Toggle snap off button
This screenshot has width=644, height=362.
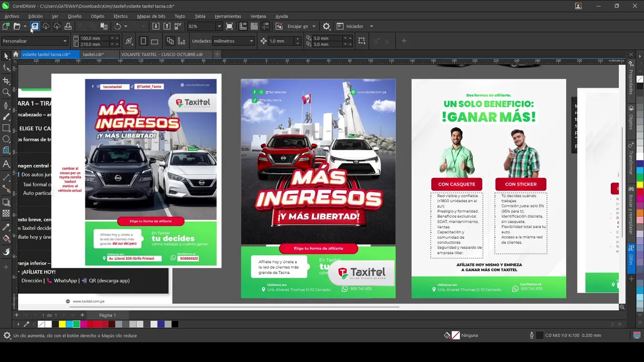click(279, 26)
